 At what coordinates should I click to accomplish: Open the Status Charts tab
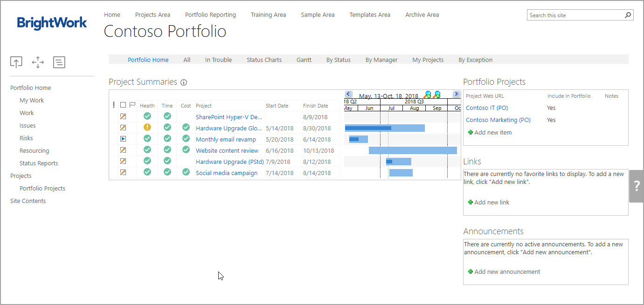(264, 60)
